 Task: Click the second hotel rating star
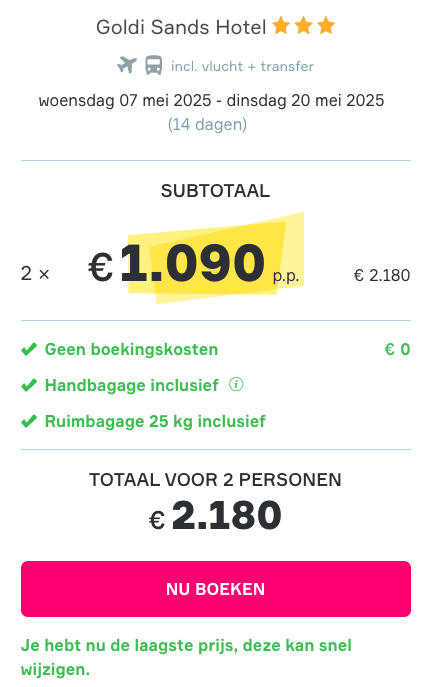(304, 26)
